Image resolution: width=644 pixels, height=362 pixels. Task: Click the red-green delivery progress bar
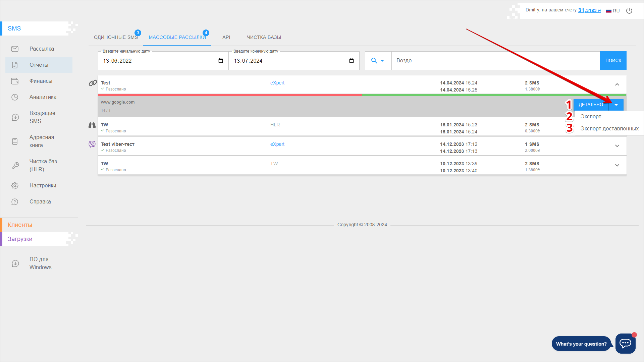point(362,95)
